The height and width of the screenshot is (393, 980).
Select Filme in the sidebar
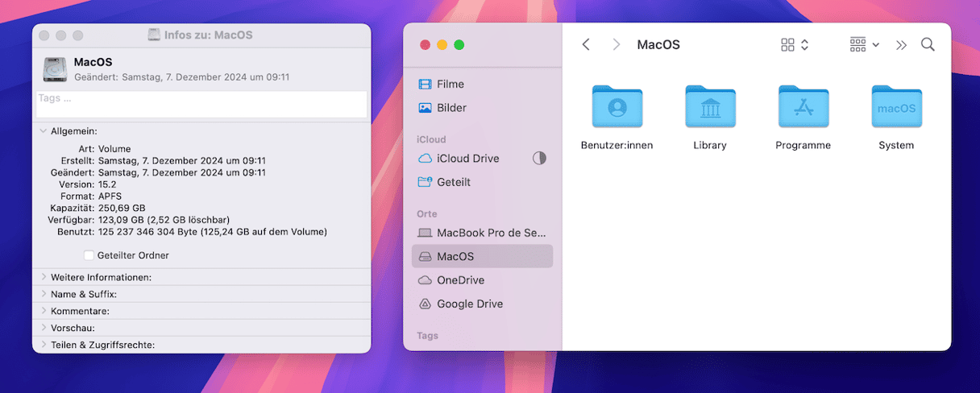click(482, 84)
